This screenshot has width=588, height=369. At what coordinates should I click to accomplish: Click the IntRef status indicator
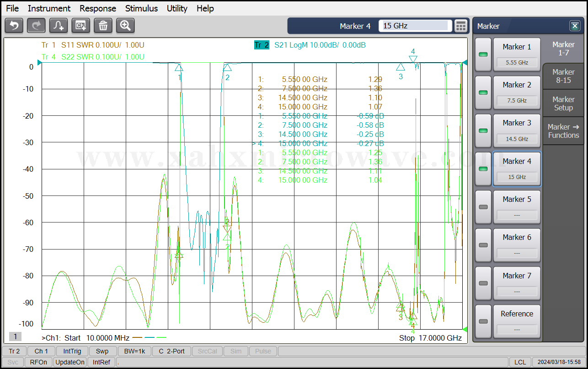pyautogui.click(x=102, y=362)
